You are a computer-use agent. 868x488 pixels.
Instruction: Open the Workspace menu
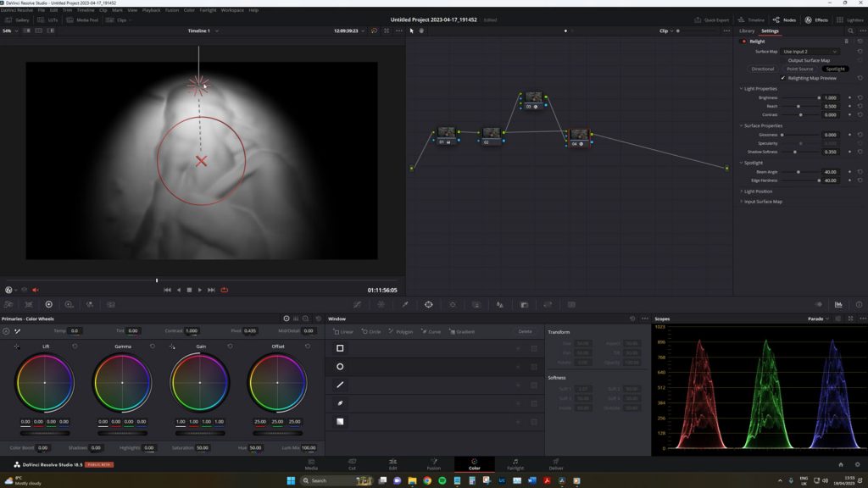[232, 10]
